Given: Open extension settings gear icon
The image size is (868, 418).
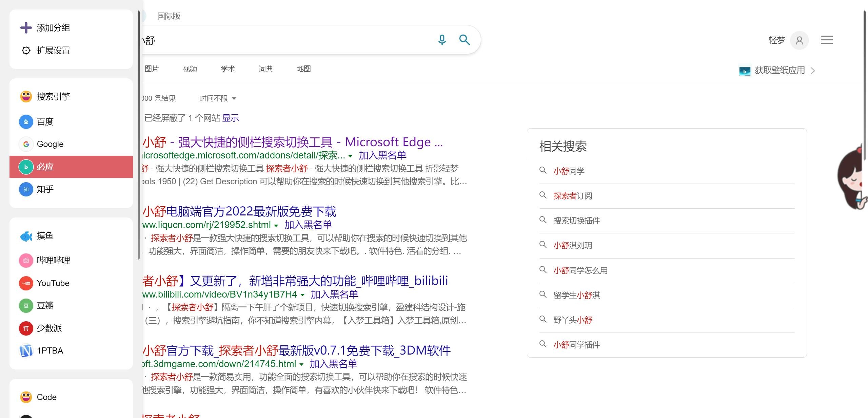Looking at the screenshot, I should tap(26, 51).
